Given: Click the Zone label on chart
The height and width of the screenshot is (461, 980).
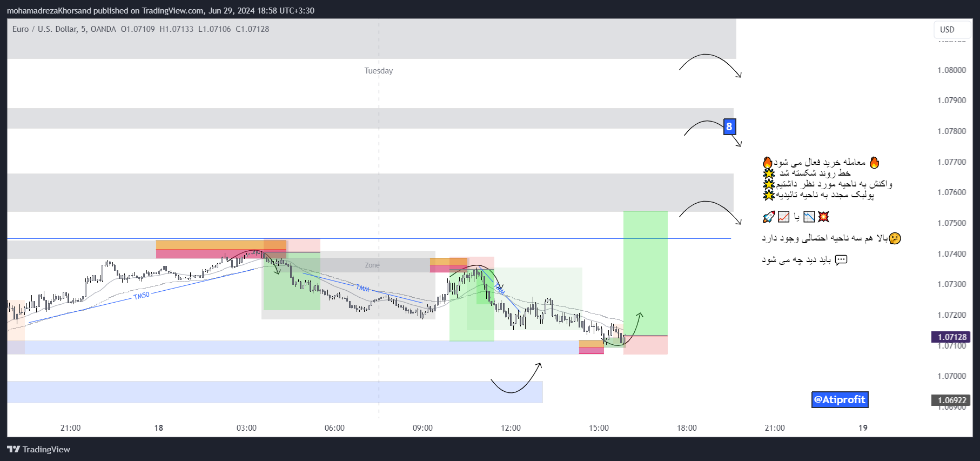Looking at the screenshot, I should [x=372, y=265].
